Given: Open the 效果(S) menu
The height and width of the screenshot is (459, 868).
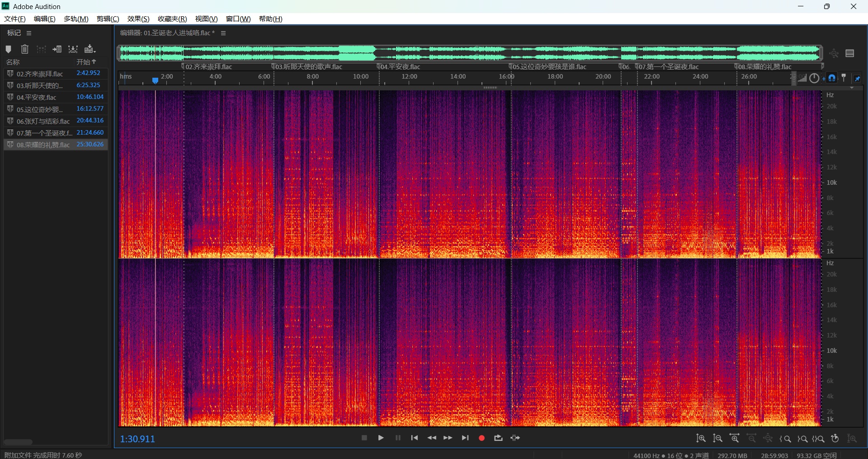Looking at the screenshot, I should tap(138, 19).
